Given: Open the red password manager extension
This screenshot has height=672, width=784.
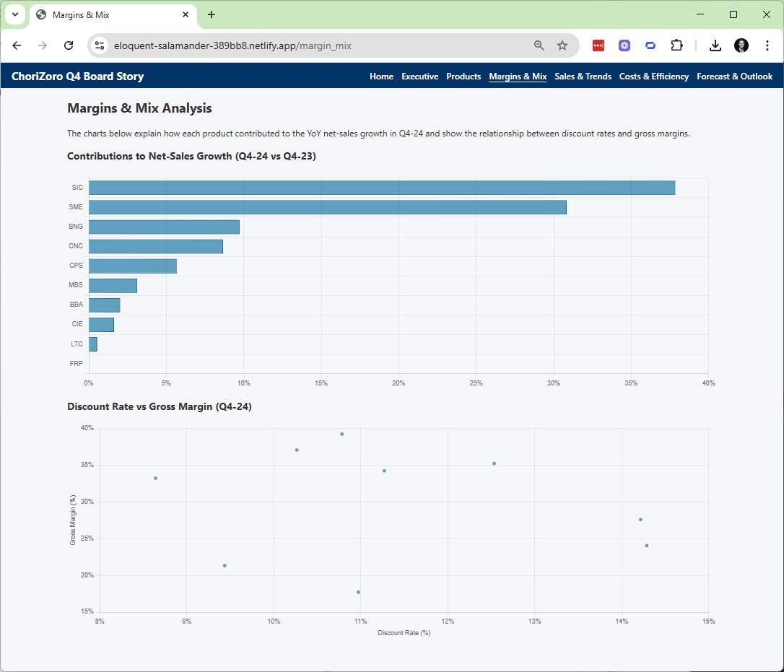Looking at the screenshot, I should (x=598, y=45).
